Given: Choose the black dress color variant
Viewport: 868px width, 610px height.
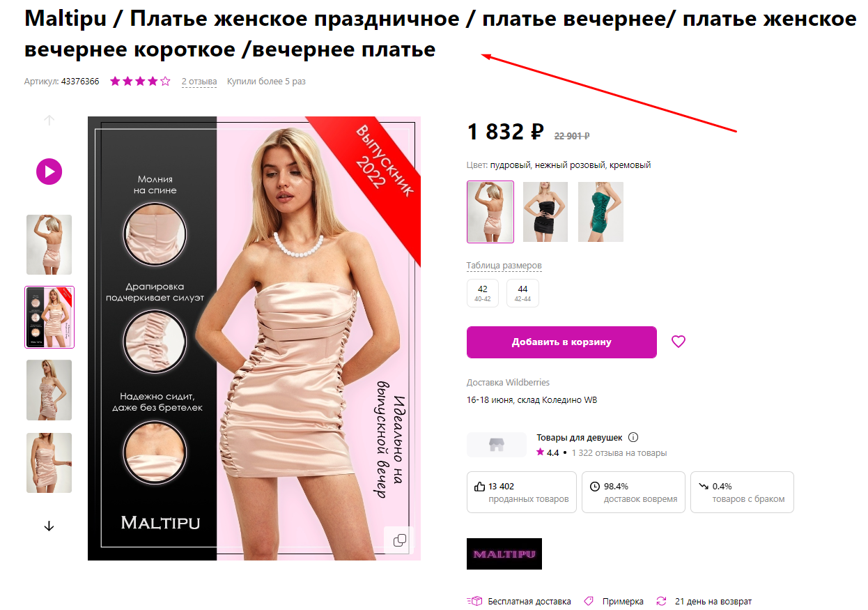Looking at the screenshot, I should tap(545, 212).
